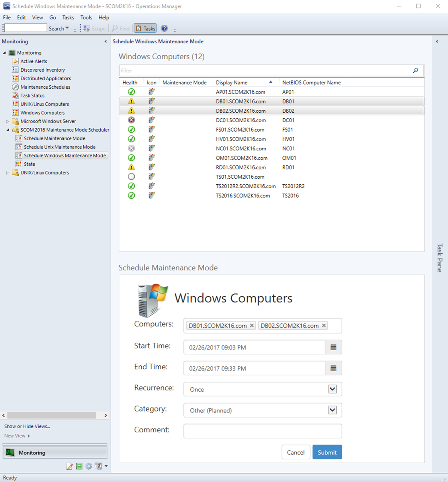Open the Help question mark icon
Image resolution: width=448 pixels, height=482 pixels.
pyautogui.click(x=164, y=28)
